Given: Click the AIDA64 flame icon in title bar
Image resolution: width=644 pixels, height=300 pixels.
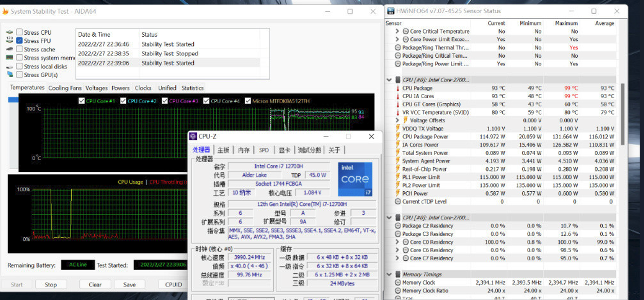Looking at the screenshot, I should (6, 12).
